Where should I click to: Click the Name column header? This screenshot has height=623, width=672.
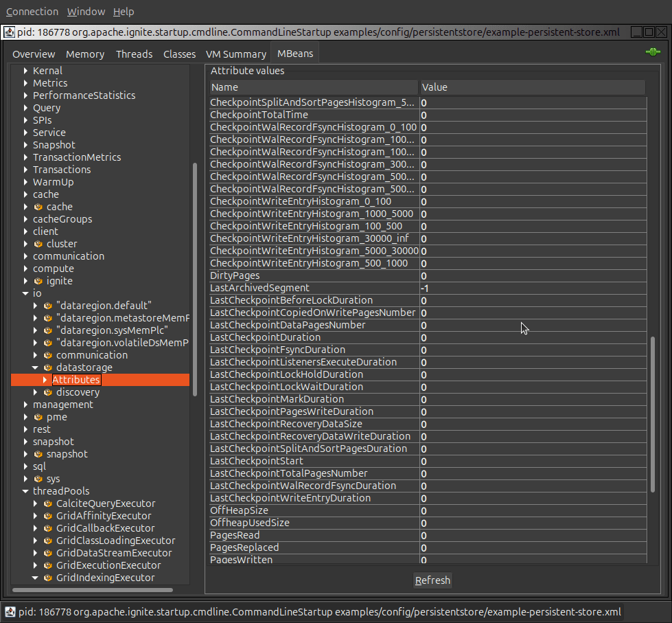coord(314,87)
